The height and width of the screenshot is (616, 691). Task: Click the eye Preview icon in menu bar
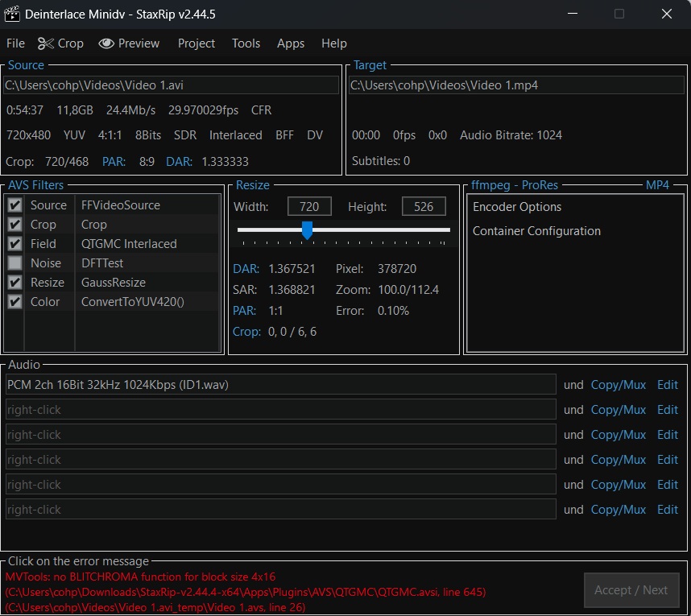coord(106,43)
